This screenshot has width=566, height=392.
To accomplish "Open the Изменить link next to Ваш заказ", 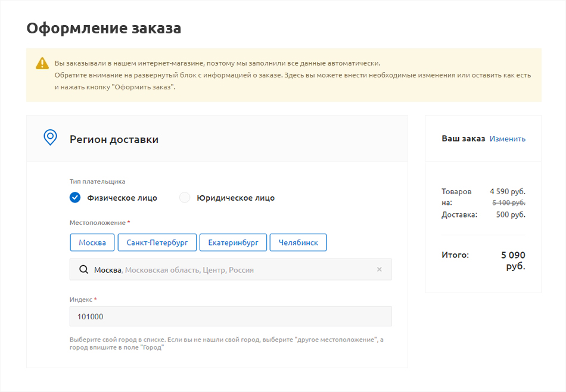I will click(x=507, y=139).
